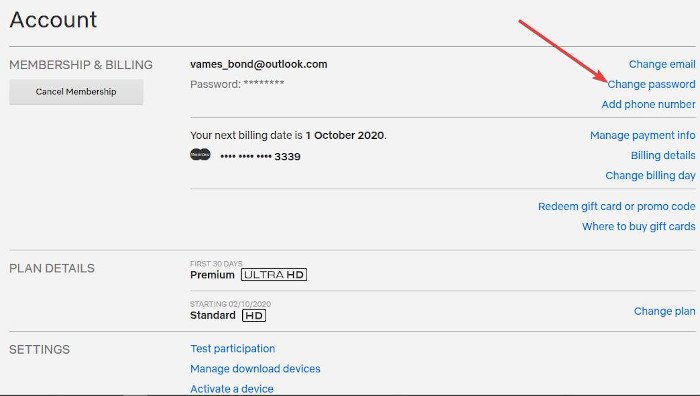
Task: Click the ULTRA HD badge
Action: click(x=274, y=275)
